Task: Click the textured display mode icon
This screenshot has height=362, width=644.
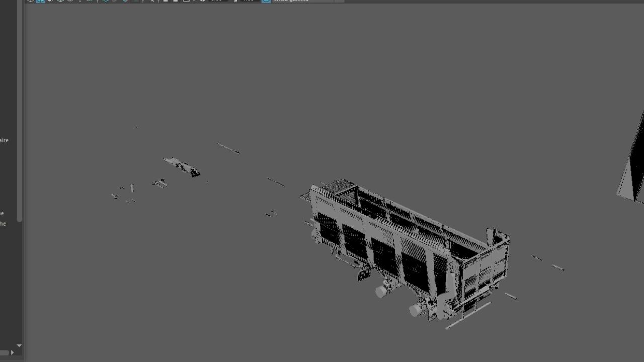Action: 70,1
